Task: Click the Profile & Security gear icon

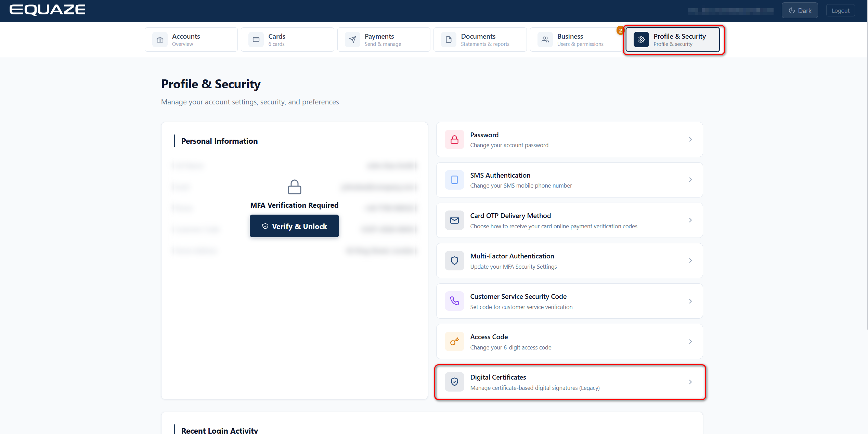Action: click(641, 40)
